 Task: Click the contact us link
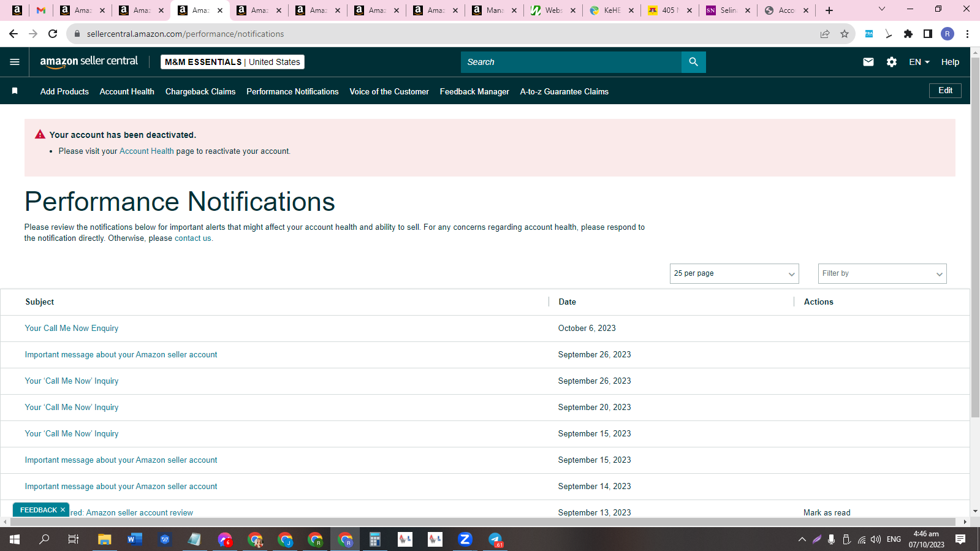pyautogui.click(x=192, y=238)
